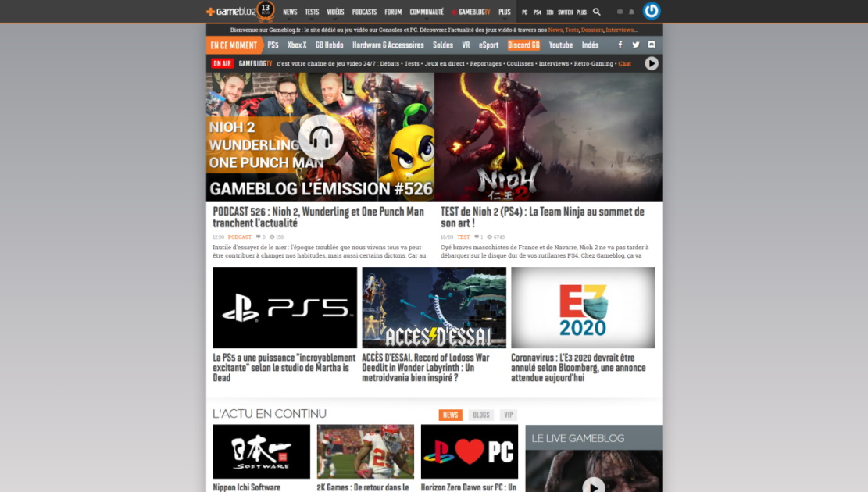The image size is (868, 492).
Task: Click the Discord GB button
Action: [523, 45]
